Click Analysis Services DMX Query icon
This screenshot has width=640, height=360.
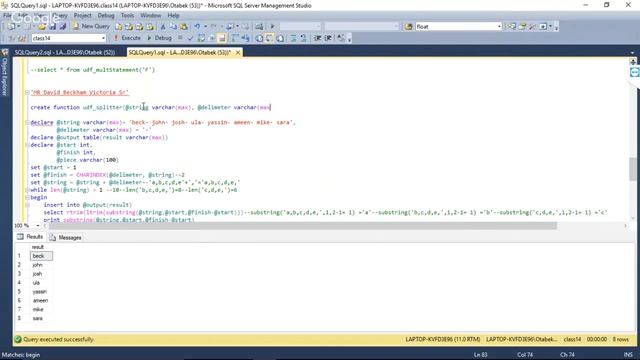[x=140, y=27]
